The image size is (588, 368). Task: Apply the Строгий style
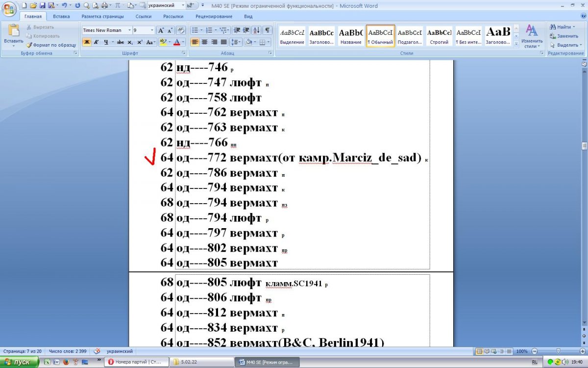coord(439,36)
